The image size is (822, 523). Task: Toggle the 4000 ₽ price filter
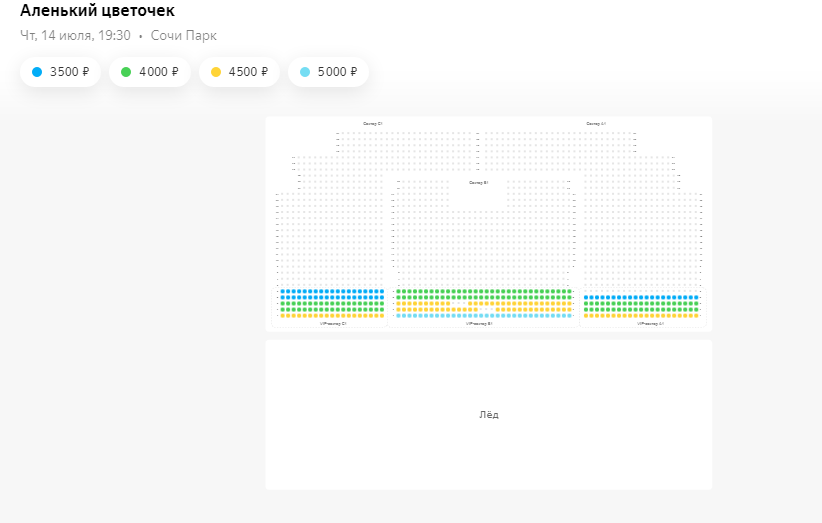tap(149, 72)
